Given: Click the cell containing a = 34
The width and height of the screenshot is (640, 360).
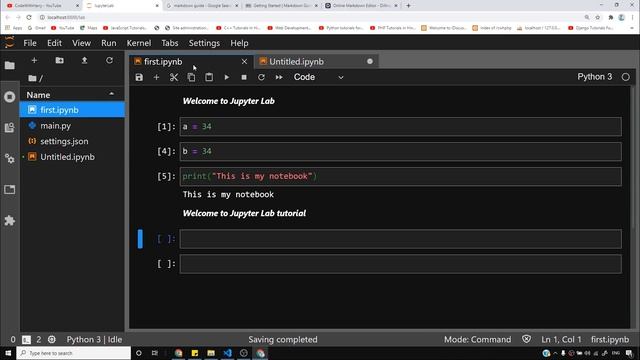Looking at the screenshot, I should [x=401, y=127].
